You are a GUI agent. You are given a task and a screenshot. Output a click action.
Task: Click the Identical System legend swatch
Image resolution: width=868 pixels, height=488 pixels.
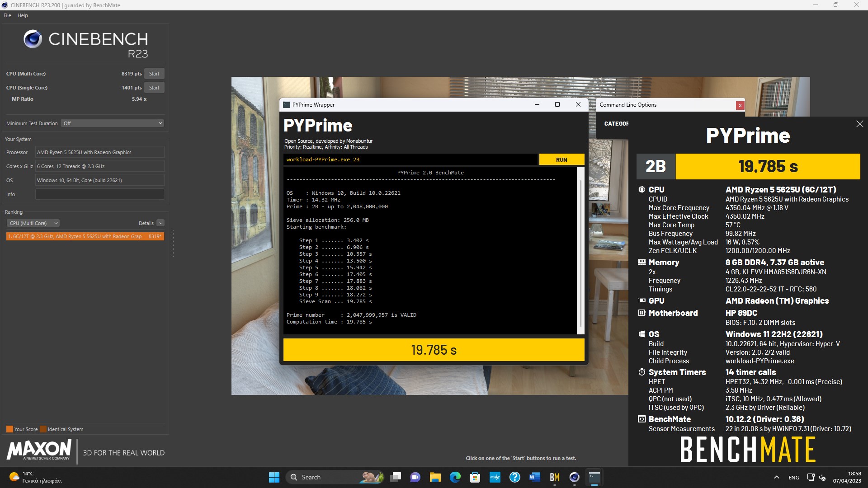(x=43, y=429)
